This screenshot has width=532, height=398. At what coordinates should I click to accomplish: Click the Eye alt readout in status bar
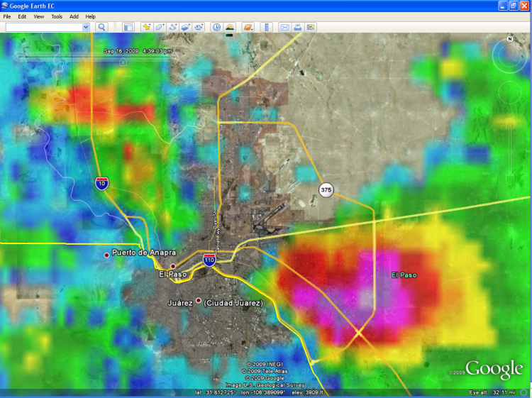tap(493, 392)
